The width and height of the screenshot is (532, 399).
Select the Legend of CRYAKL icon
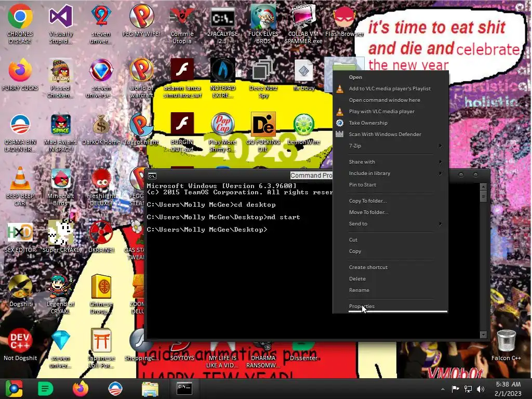[60, 294]
